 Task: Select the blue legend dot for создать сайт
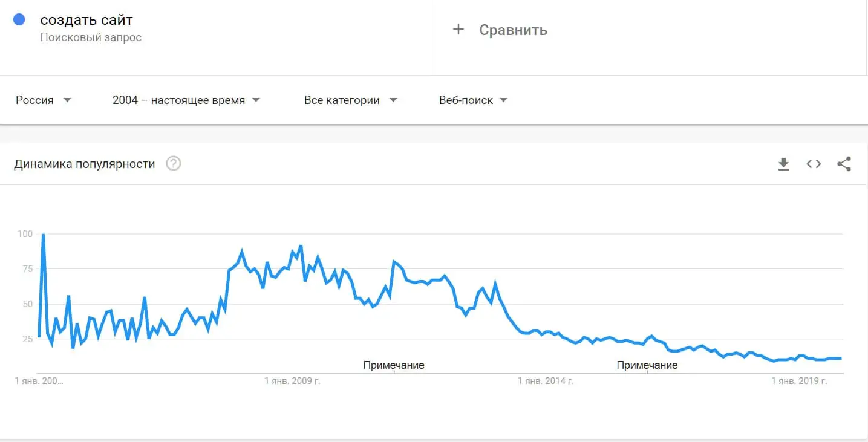point(19,19)
